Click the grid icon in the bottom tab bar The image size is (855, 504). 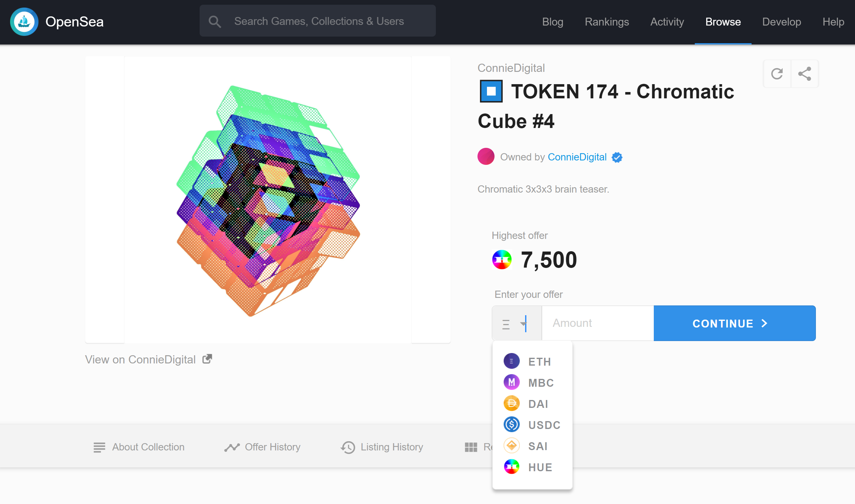(471, 447)
